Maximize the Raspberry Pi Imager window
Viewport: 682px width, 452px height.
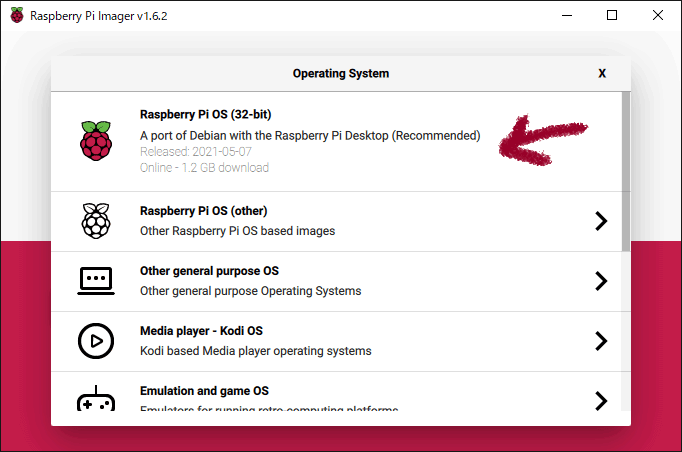(612, 15)
